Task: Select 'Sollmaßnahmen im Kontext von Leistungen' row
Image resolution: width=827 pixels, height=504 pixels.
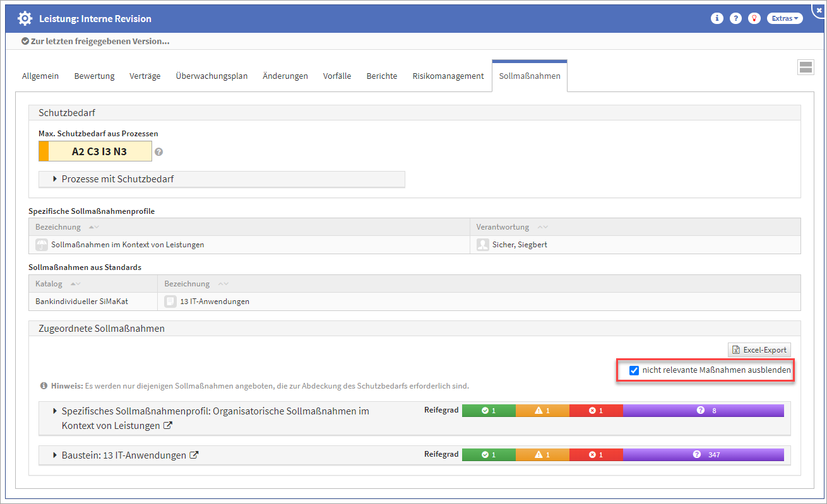Action: 128,245
